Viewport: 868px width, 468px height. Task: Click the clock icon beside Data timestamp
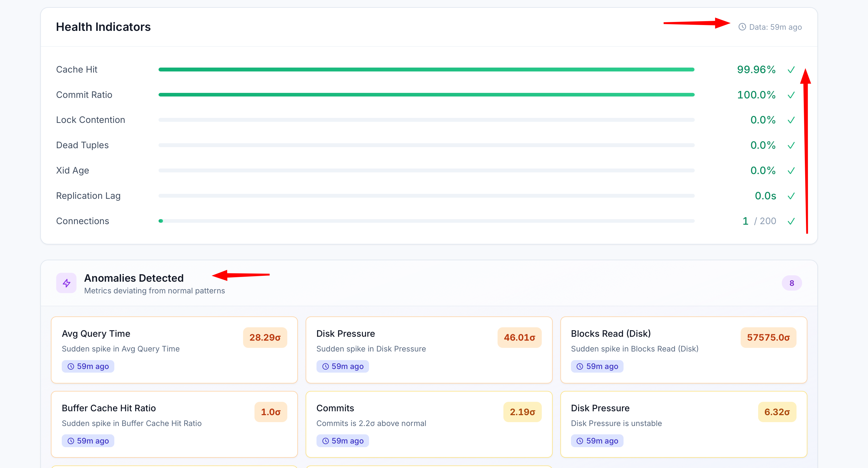[x=742, y=27]
